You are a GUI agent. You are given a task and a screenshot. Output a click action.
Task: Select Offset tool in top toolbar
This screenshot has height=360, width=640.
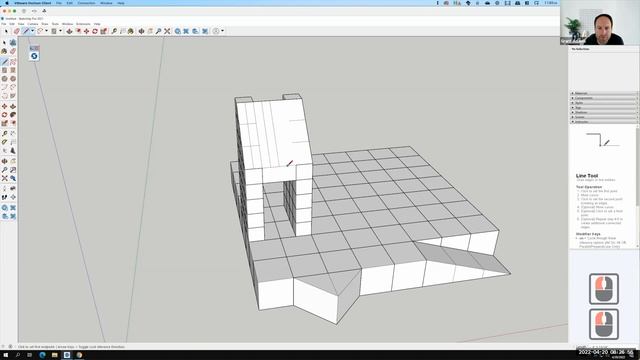click(x=78, y=31)
